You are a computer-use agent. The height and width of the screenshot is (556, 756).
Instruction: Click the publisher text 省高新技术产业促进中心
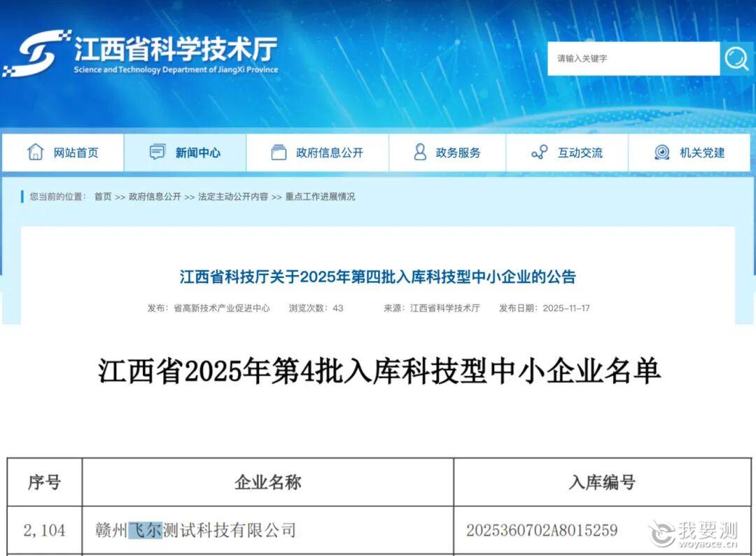(222, 308)
